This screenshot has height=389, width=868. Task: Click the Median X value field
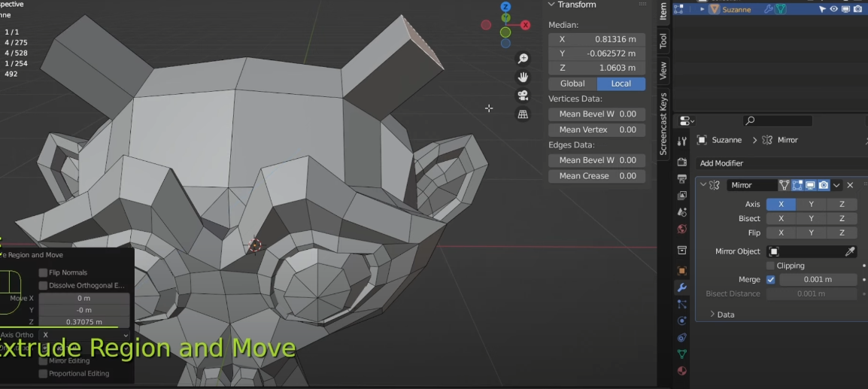[x=596, y=39]
